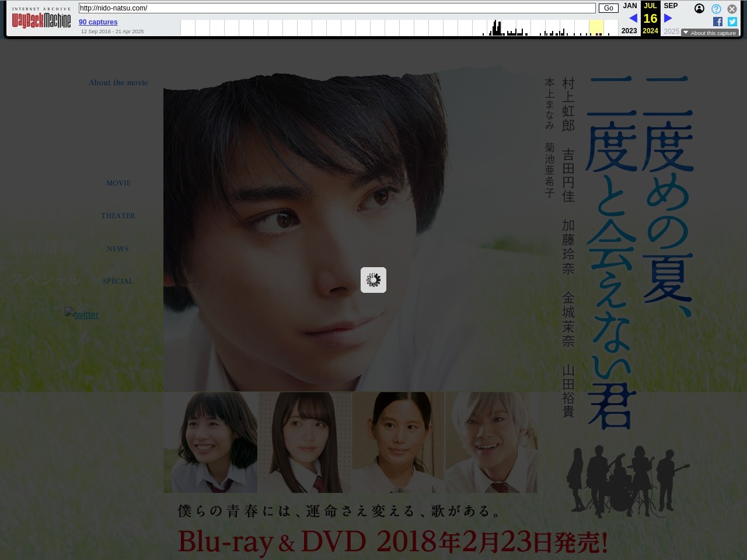Open the user account icon
The width and height of the screenshot is (747, 560).
pyautogui.click(x=699, y=9)
